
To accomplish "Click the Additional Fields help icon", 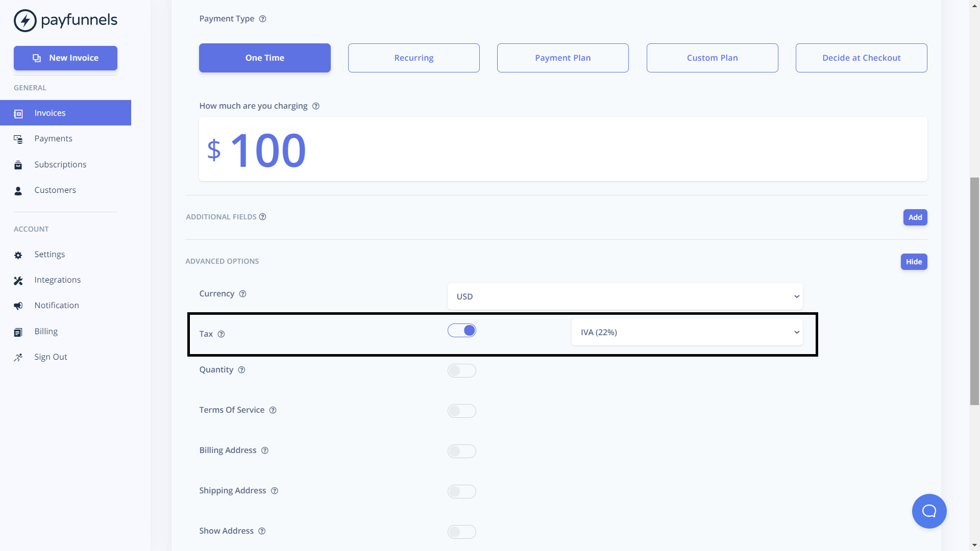I will [262, 217].
